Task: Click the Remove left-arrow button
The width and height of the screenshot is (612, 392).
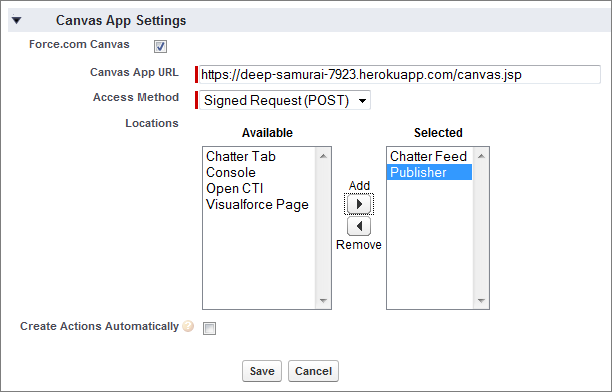Action: click(359, 226)
